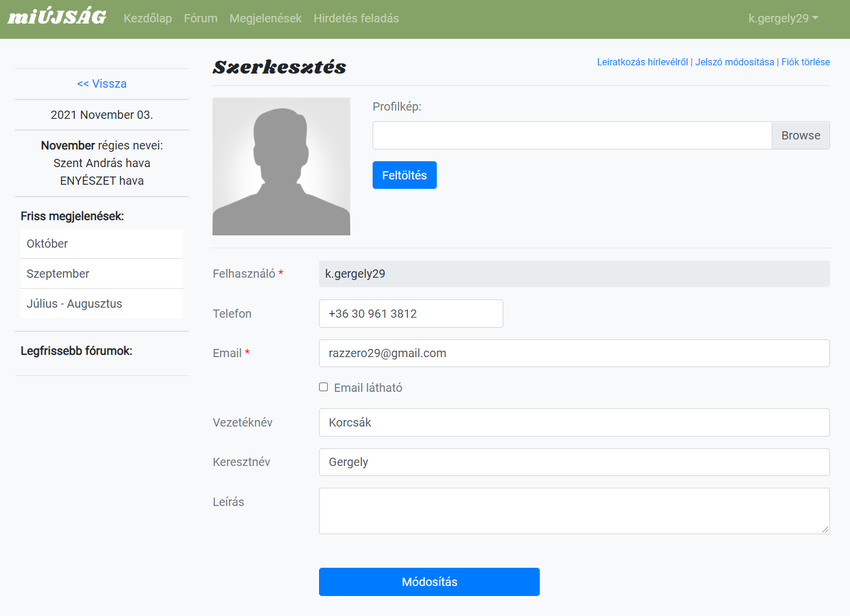850x616 pixels.
Task: Click the miÚJSÁG site logo
Action: pyautogui.click(x=57, y=18)
